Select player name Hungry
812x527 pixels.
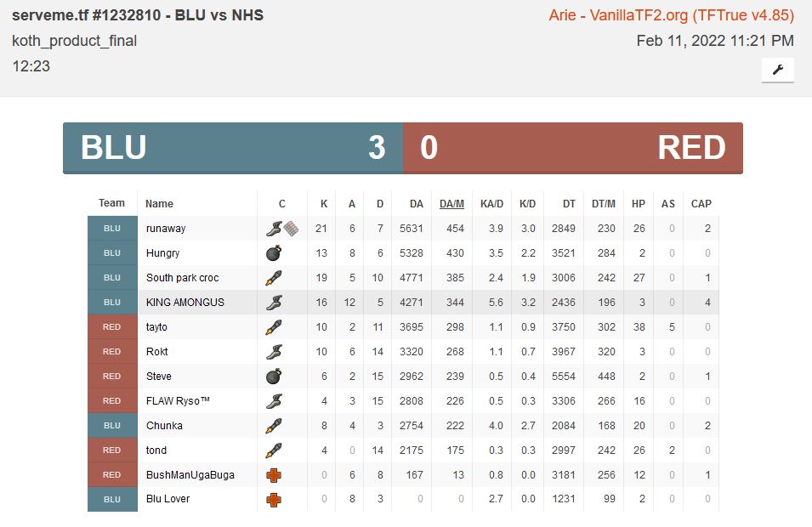[x=162, y=253]
